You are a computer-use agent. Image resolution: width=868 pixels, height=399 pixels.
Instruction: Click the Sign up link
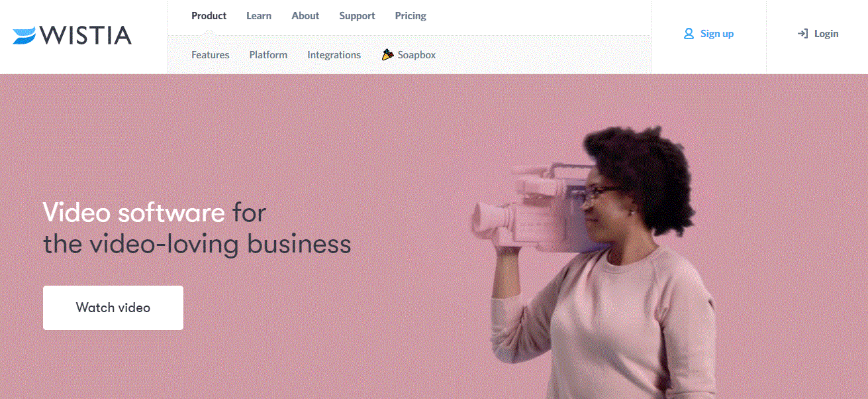click(x=717, y=34)
